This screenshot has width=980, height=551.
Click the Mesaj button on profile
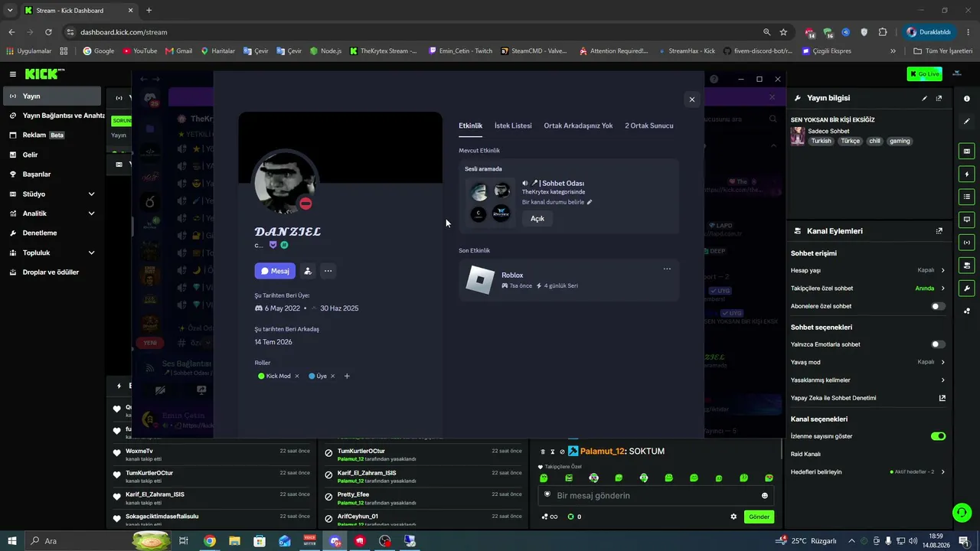coord(275,271)
